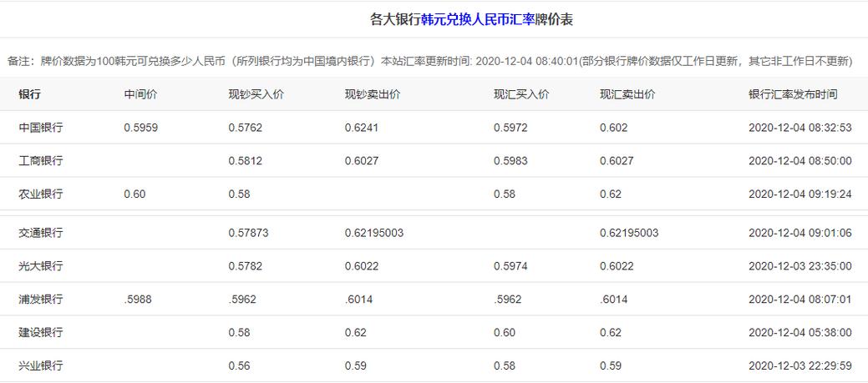This screenshot has height=383, width=868.
Task: Click timestamp 2020-12-04 09:01:06
Action: [799, 233]
